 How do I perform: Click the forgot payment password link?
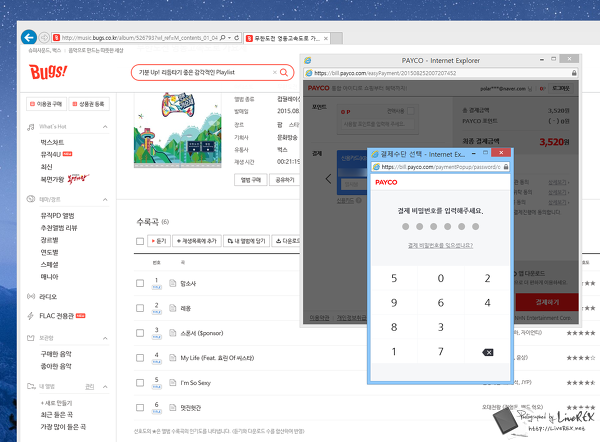[440, 245]
